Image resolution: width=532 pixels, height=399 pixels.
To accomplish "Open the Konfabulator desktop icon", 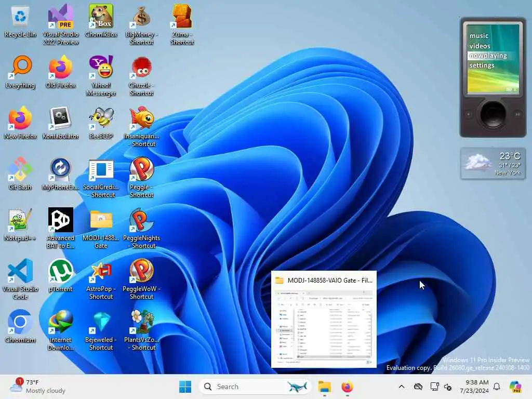I will click(60, 123).
